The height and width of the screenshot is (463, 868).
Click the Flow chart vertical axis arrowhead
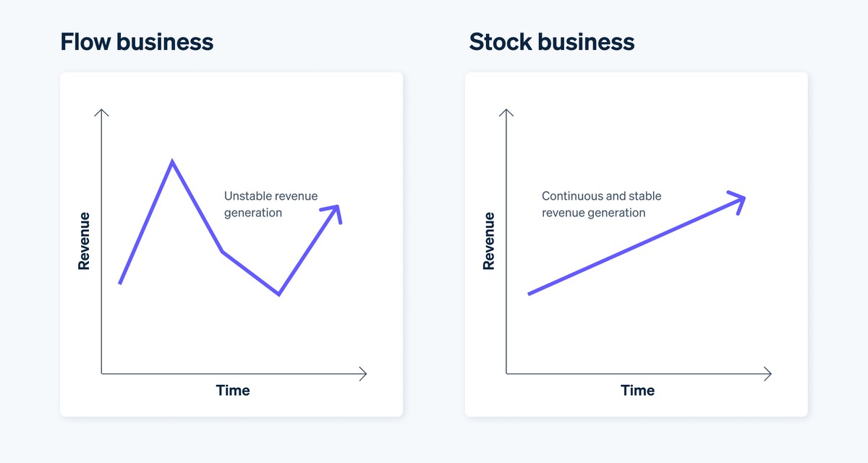(102, 113)
